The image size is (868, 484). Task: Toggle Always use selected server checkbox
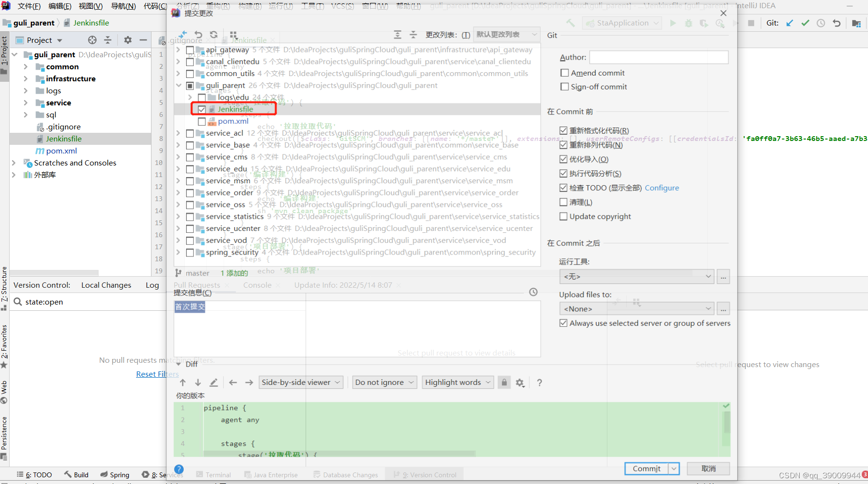[564, 323]
